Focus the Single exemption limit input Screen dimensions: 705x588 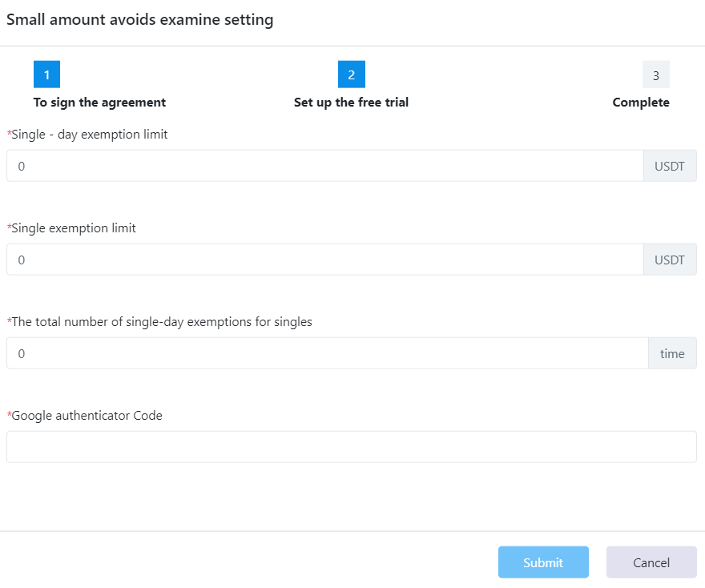[x=325, y=260]
